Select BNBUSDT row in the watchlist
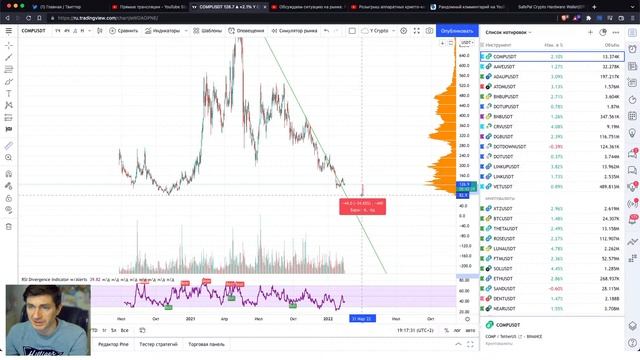640x360 pixels. (552, 116)
